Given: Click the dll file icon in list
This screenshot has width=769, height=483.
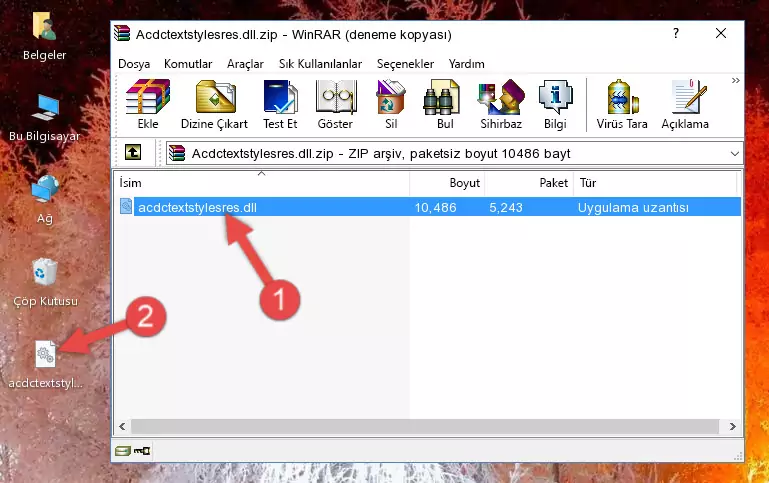Looking at the screenshot, I should (126, 206).
